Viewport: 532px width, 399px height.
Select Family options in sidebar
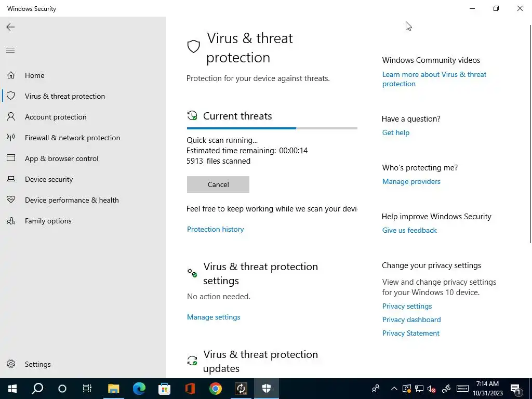coord(48,221)
